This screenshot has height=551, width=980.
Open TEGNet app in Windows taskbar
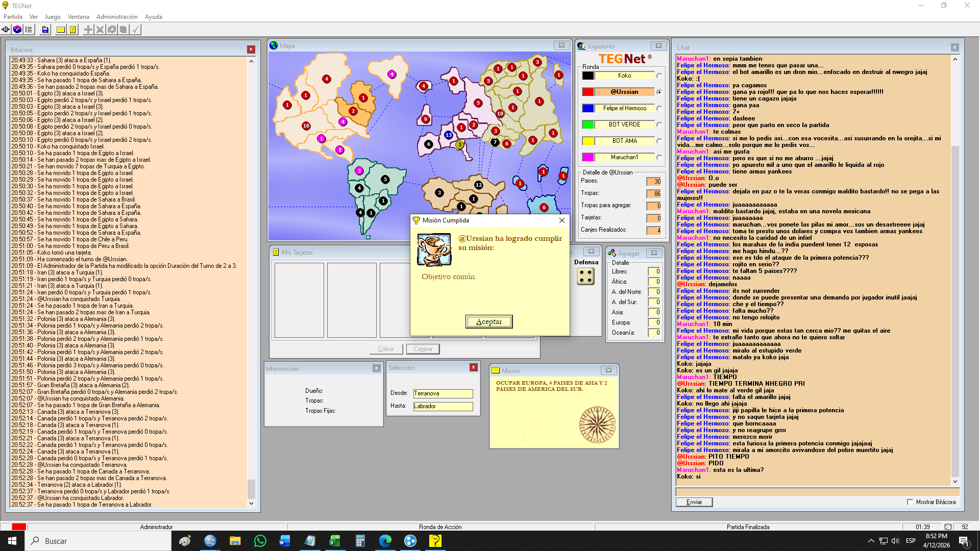pyautogui.click(x=435, y=541)
